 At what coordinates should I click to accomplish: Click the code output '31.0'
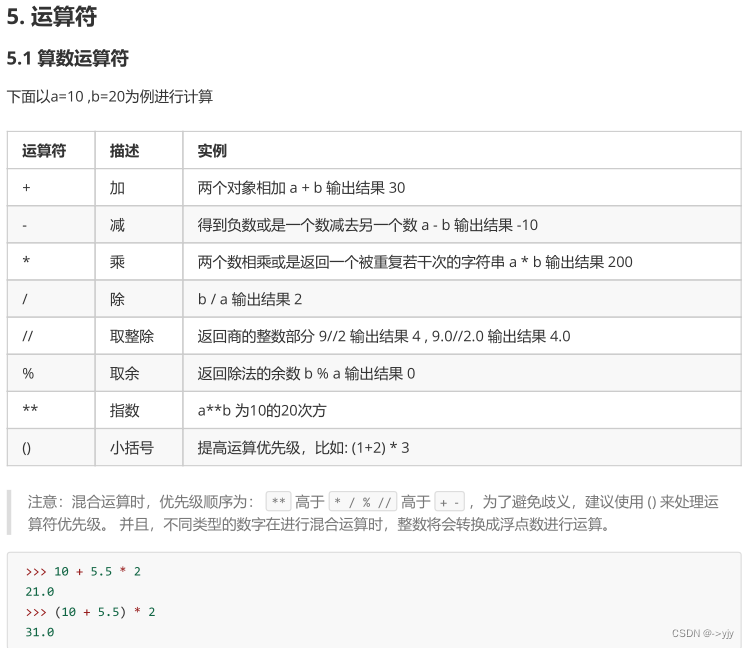pyautogui.click(x=40, y=632)
